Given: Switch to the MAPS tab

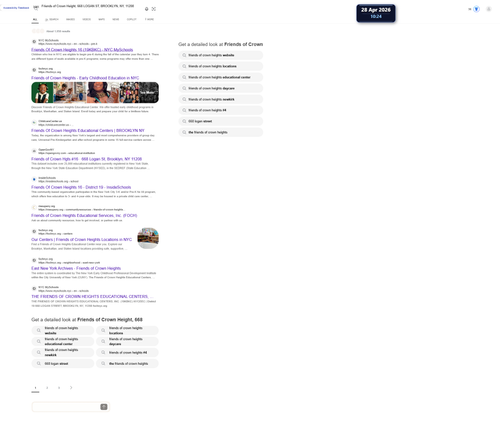Looking at the screenshot, I should [x=101, y=19].
